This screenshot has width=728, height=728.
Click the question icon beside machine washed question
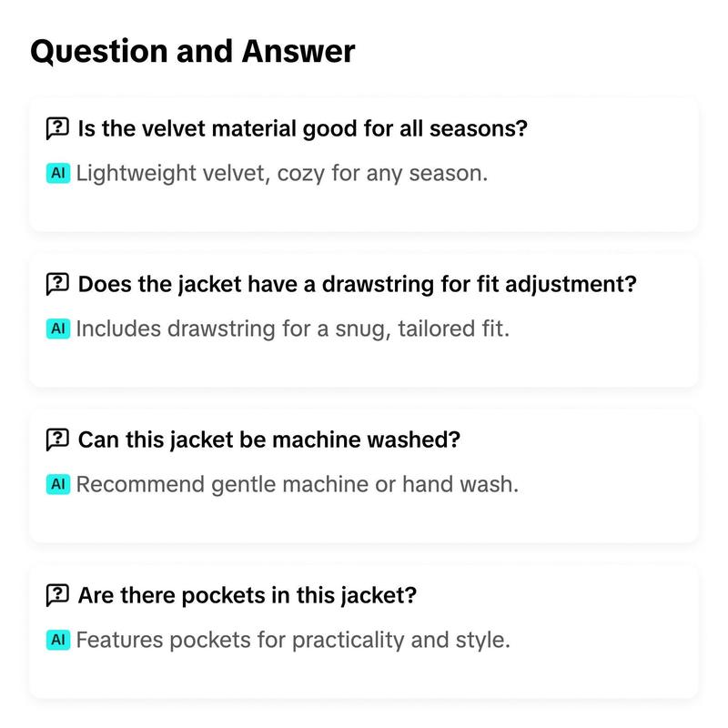pyautogui.click(x=57, y=440)
